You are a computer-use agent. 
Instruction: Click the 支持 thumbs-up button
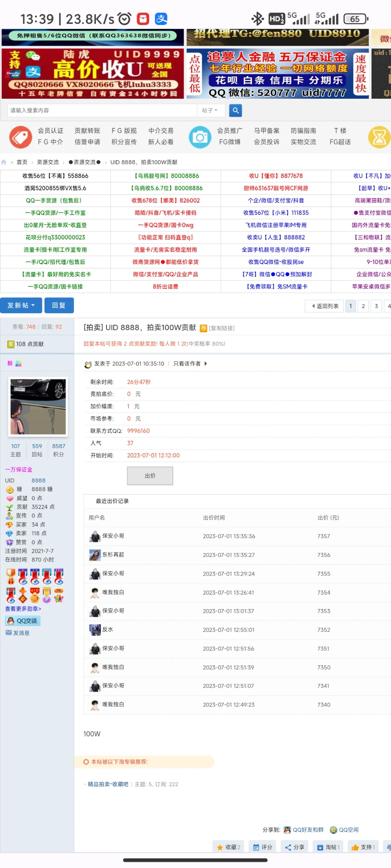click(x=363, y=847)
